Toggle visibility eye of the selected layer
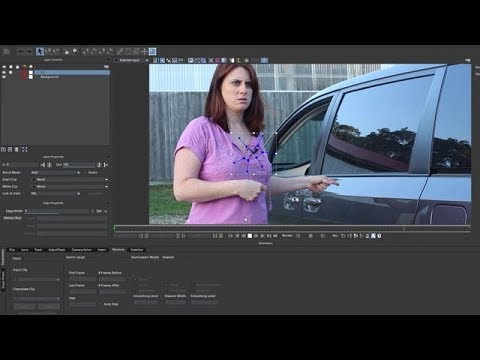Screen dimensions: 480x360 coord(4,72)
